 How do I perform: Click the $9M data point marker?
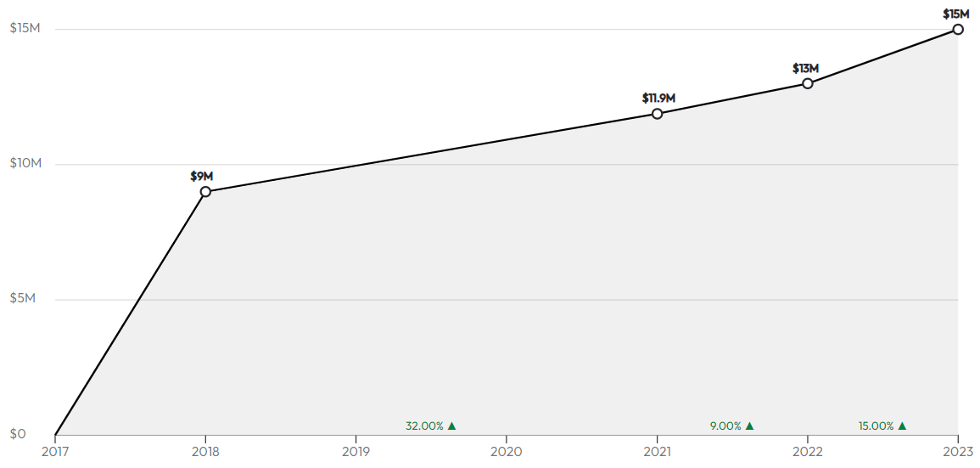click(x=205, y=191)
